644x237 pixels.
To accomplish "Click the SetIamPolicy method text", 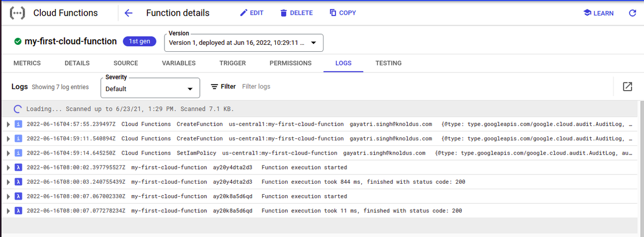I will [196, 153].
